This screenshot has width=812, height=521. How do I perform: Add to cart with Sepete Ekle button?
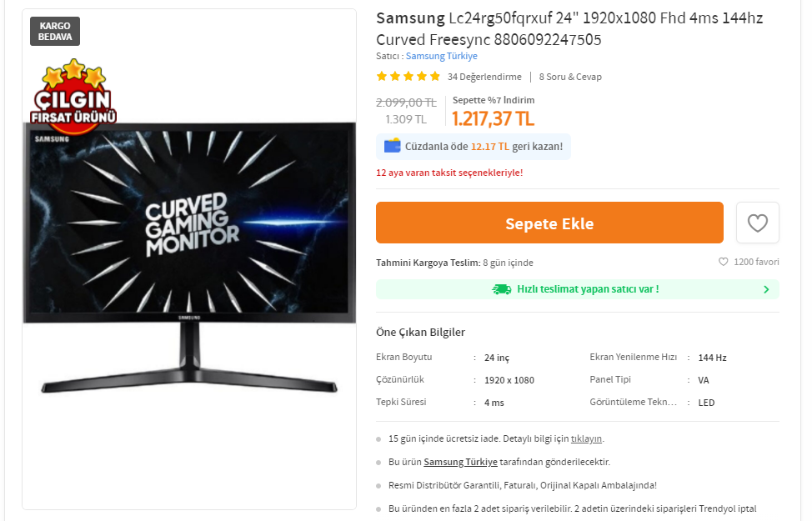click(549, 223)
